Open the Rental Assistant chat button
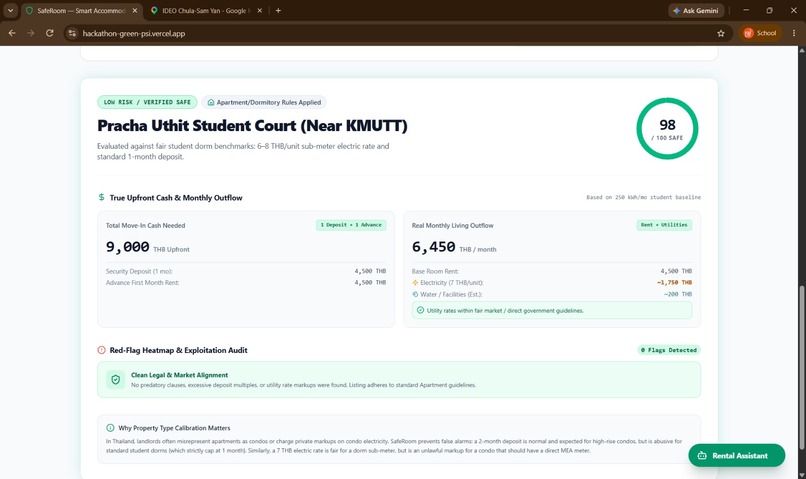 tap(737, 455)
